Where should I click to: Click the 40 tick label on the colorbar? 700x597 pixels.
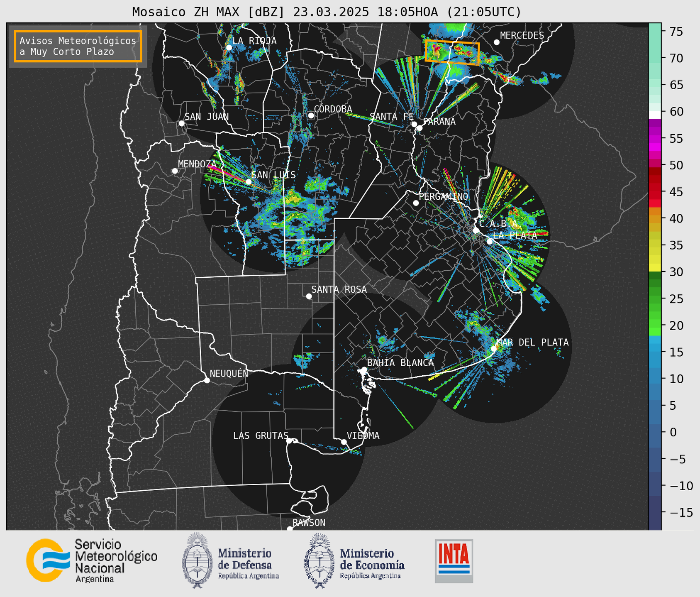point(676,218)
